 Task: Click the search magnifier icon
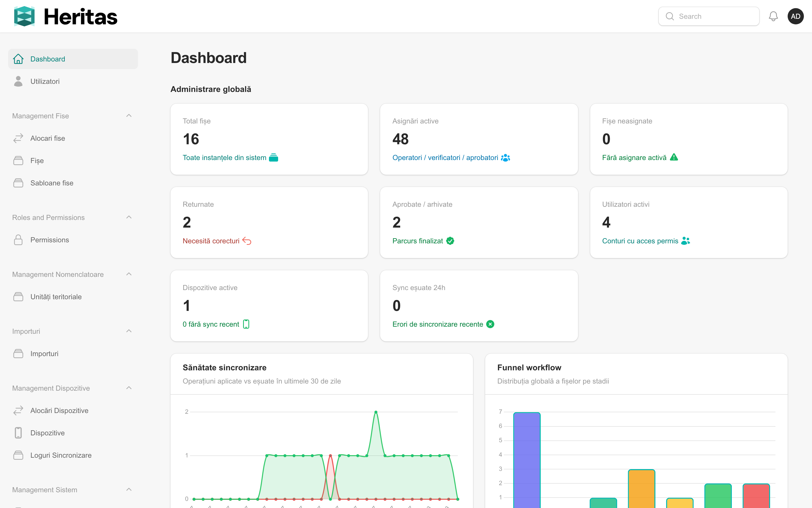point(669,16)
